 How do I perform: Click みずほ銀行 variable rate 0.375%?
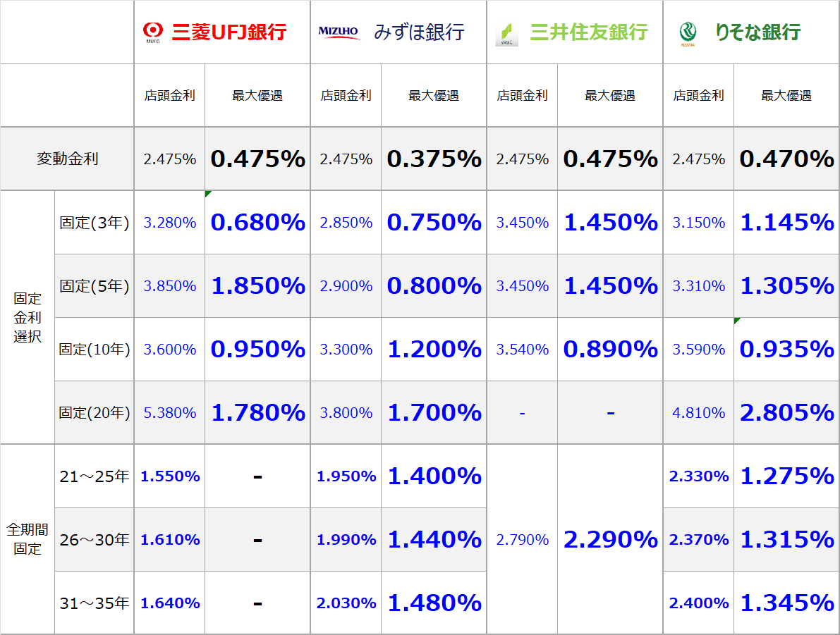pyautogui.click(x=434, y=159)
